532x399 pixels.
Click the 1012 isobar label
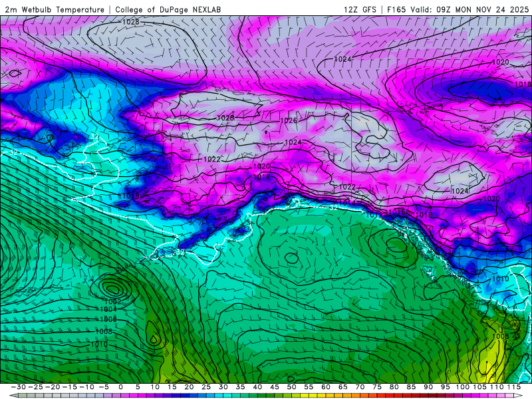click(x=374, y=214)
